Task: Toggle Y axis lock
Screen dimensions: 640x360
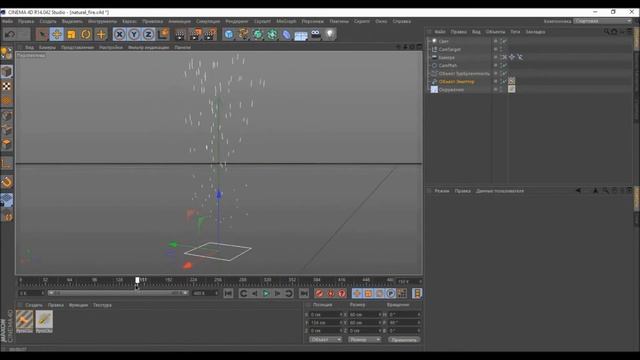Action: [x=134, y=34]
